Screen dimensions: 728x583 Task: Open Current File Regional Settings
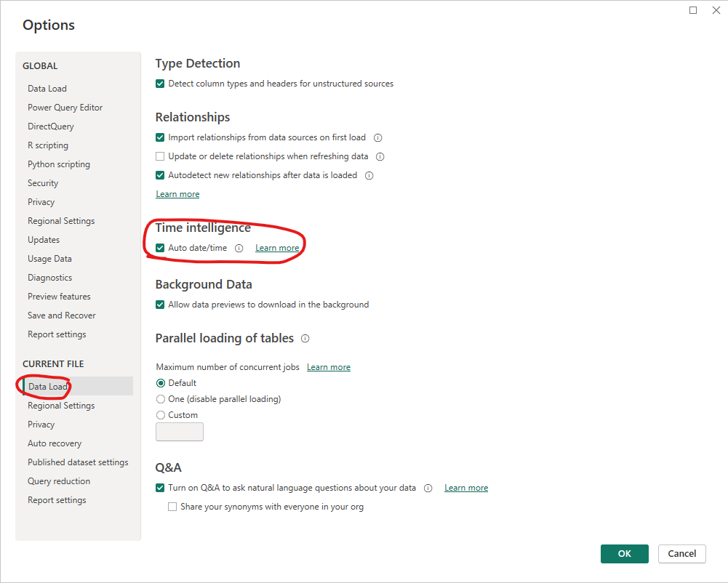pos(61,406)
